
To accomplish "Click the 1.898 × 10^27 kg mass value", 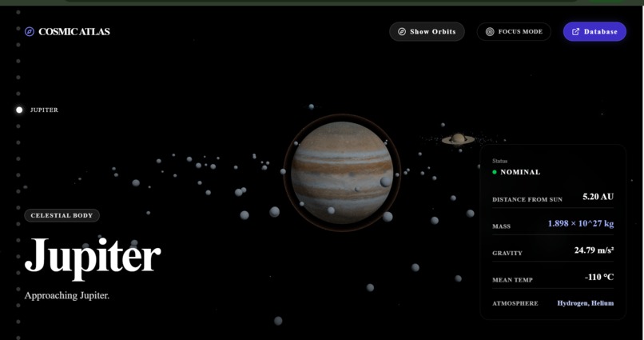I will click(x=581, y=224).
